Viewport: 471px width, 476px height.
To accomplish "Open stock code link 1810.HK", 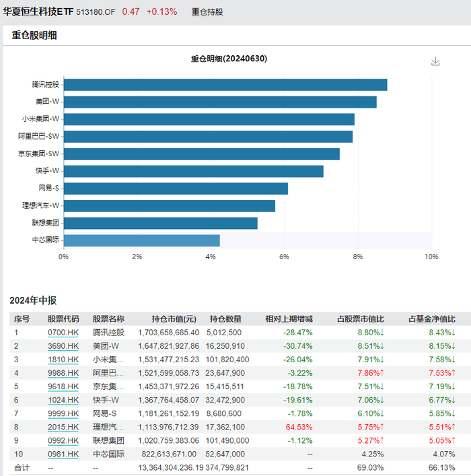I will click(63, 360).
